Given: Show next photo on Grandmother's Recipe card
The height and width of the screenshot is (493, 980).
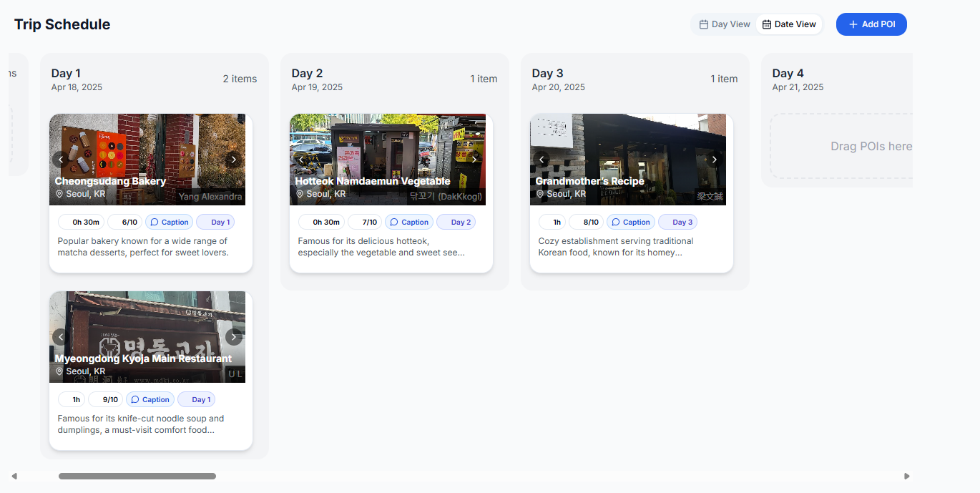Looking at the screenshot, I should (714, 160).
